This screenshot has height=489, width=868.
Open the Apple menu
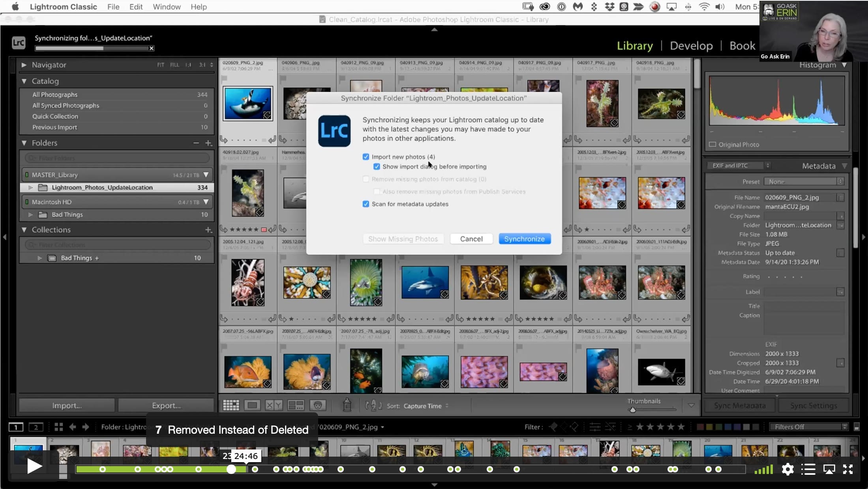click(15, 7)
